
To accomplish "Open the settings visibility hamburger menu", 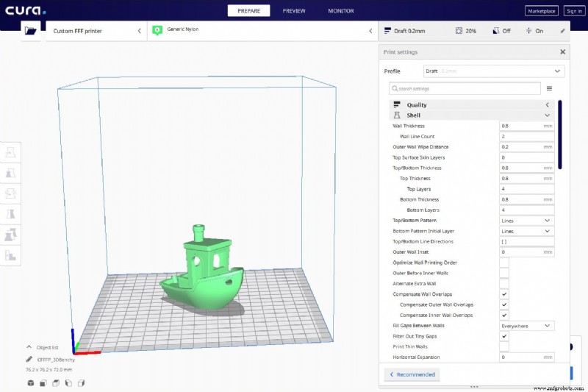I will [x=549, y=88].
